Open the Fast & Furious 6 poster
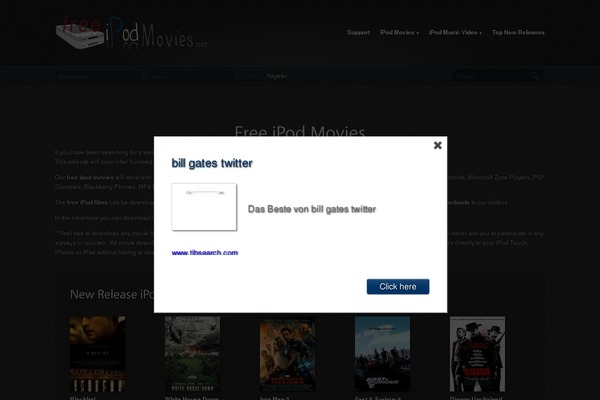 382,354
